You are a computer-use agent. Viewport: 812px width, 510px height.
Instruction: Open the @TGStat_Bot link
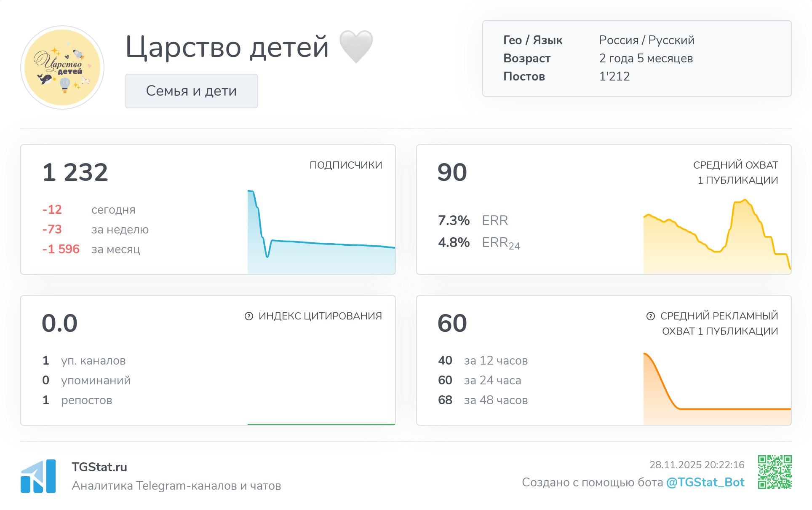point(705,482)
